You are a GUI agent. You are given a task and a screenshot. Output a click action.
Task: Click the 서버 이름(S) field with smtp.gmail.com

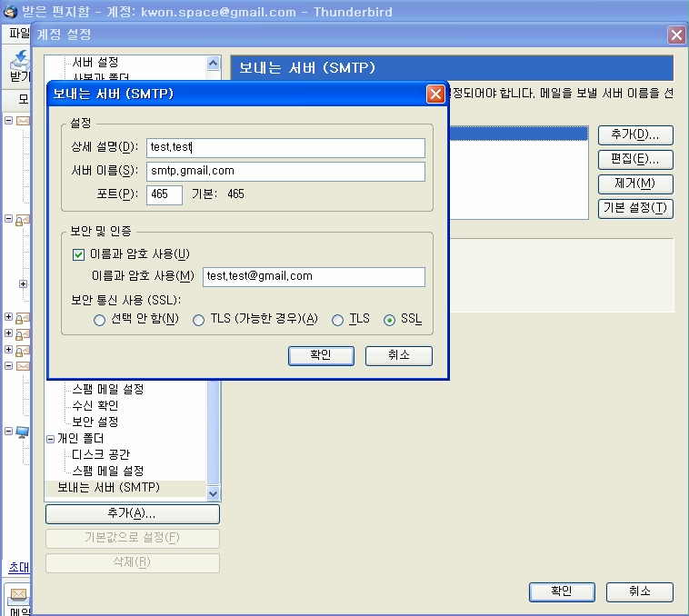click(x=285, y=171)
